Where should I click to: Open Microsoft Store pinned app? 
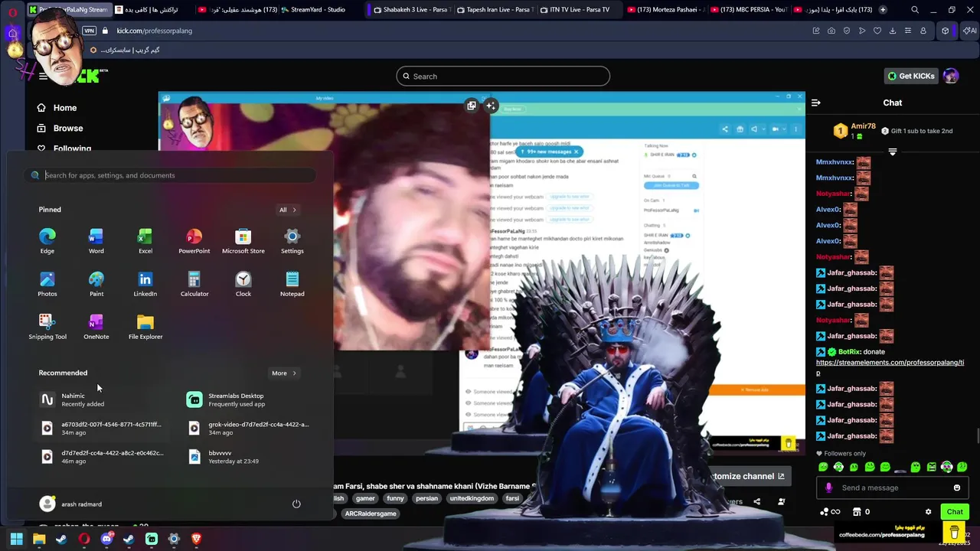point(243,240)
